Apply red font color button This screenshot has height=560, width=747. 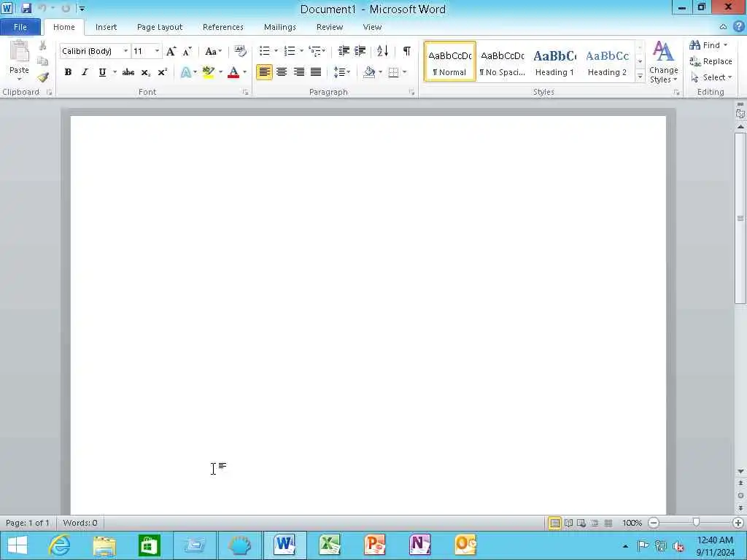pos(233,72)
